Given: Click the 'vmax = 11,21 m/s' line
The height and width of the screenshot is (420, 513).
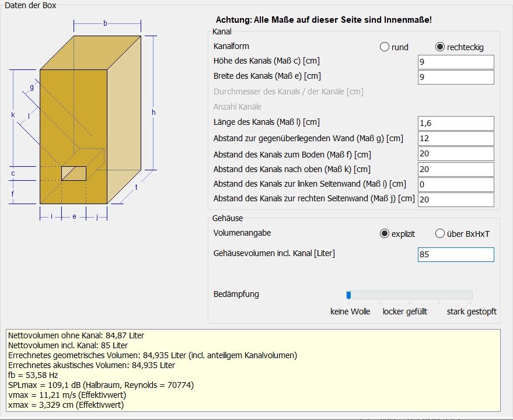Looking at the screenshot, I should 67,395.
